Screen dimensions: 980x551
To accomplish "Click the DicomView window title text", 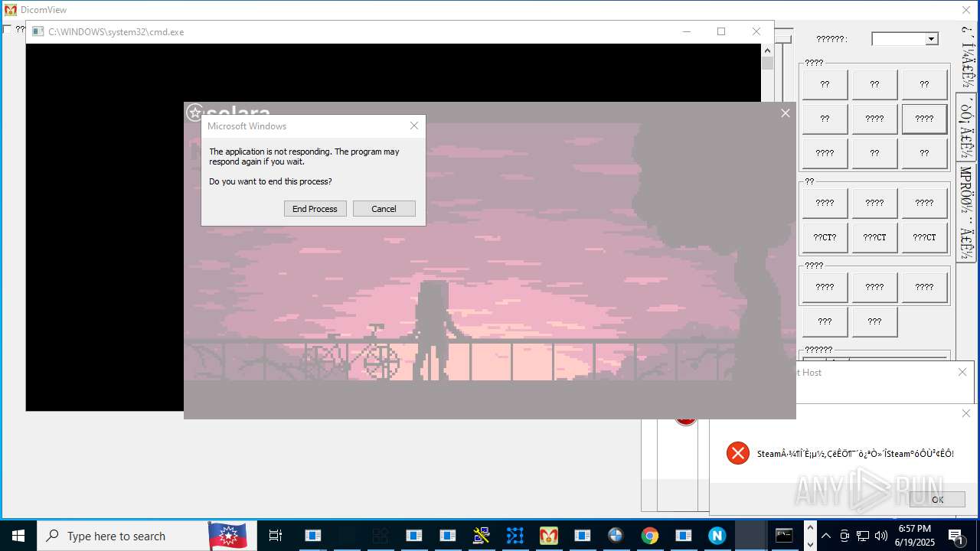I will click(44, 10).
